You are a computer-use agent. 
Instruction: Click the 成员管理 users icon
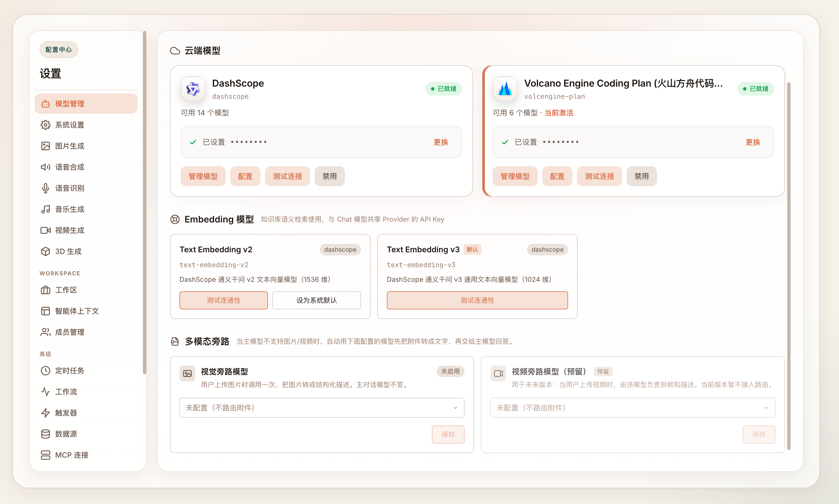[45, 332]
